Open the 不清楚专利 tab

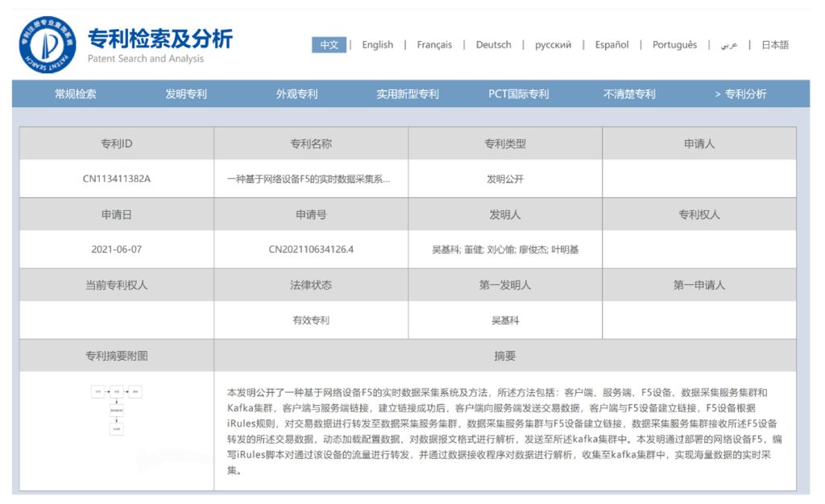[x=629, y=94]
